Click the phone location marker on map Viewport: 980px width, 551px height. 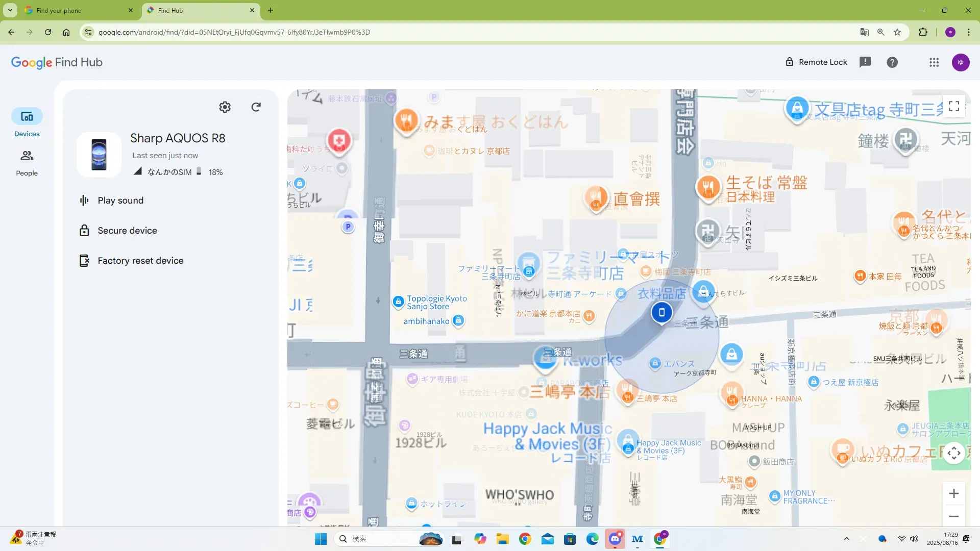click(661, 312)
